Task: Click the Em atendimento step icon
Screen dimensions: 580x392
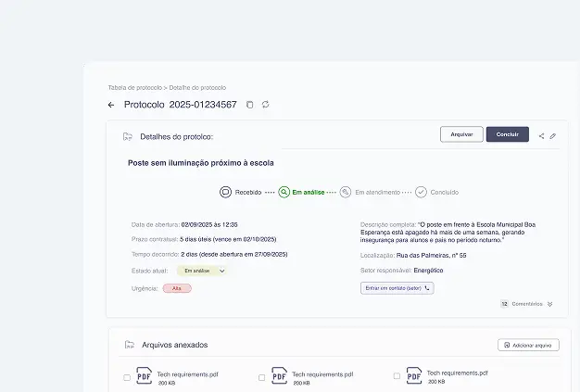Action: tap(346, 192)
